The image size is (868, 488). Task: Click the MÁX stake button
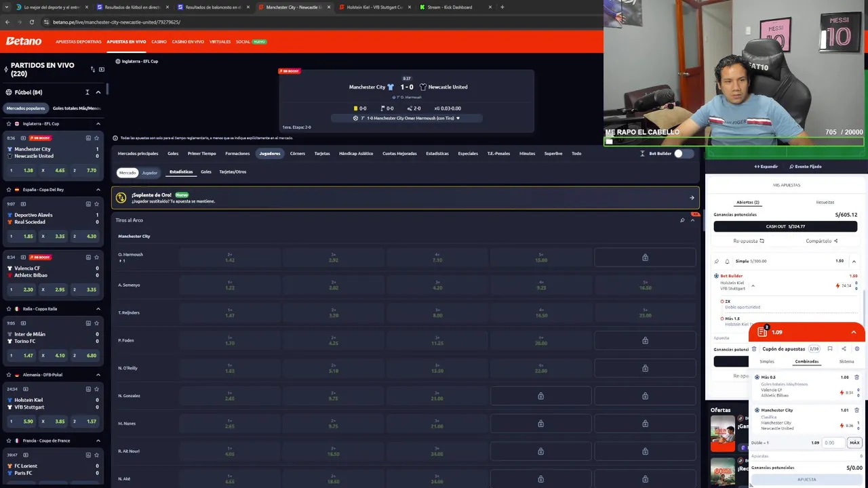(x=854, y=443)
